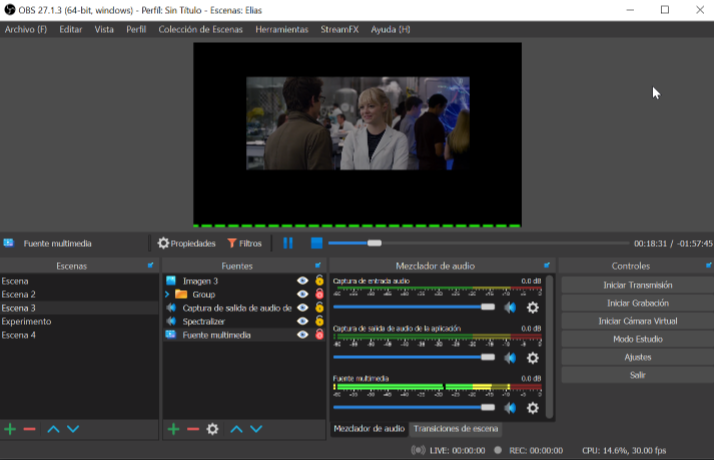The width and height of the screenshot is (714, 460).
Task: Open the Vista menu
Action: click(104, 30)
